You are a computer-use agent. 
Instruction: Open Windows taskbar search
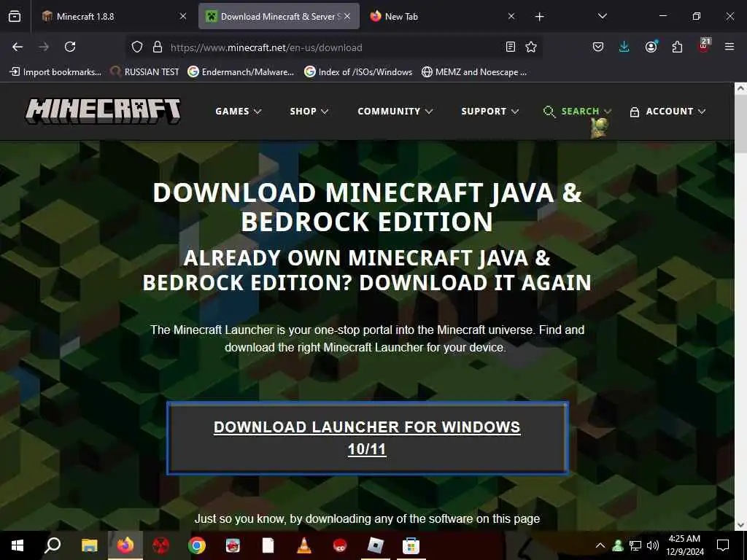pos(53,545)
